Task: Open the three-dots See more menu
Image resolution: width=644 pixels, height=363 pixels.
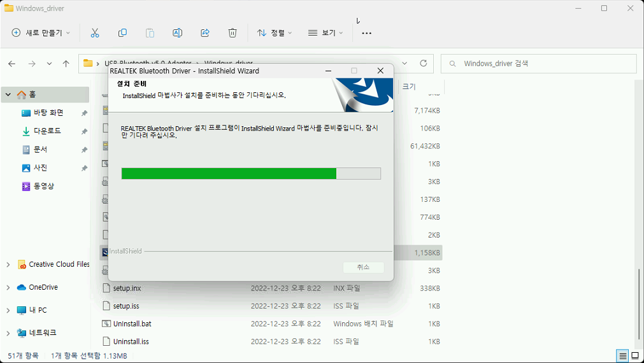Action: [367, 33]
